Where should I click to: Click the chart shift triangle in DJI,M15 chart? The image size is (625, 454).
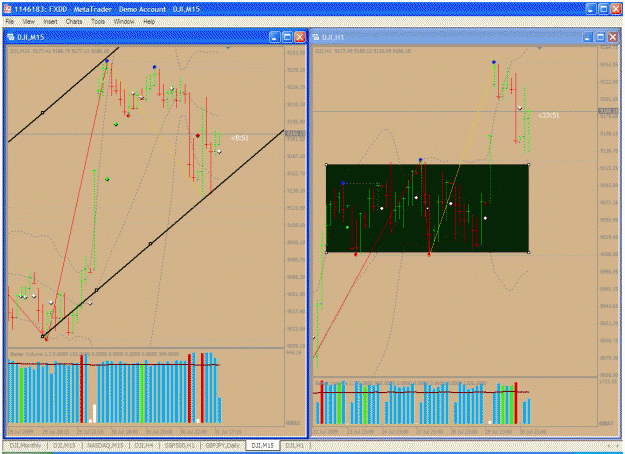pyautogui.click(x=228, y=47)
